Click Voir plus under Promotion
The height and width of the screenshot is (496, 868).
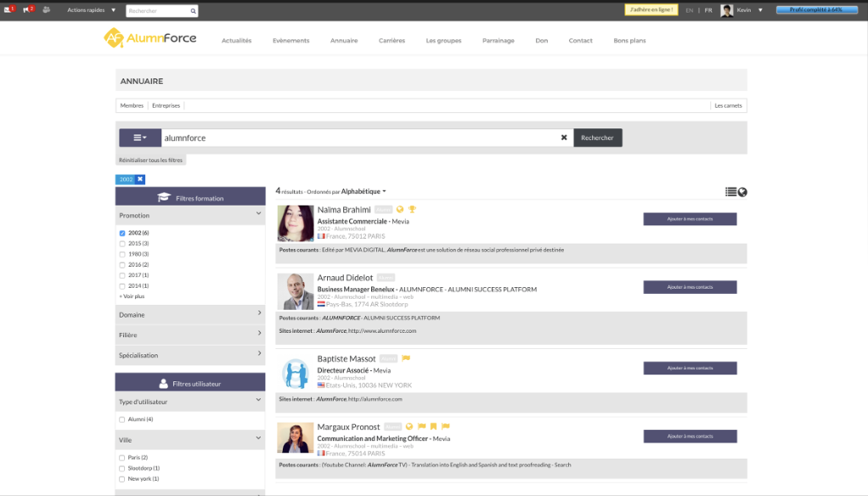[132, 296]
